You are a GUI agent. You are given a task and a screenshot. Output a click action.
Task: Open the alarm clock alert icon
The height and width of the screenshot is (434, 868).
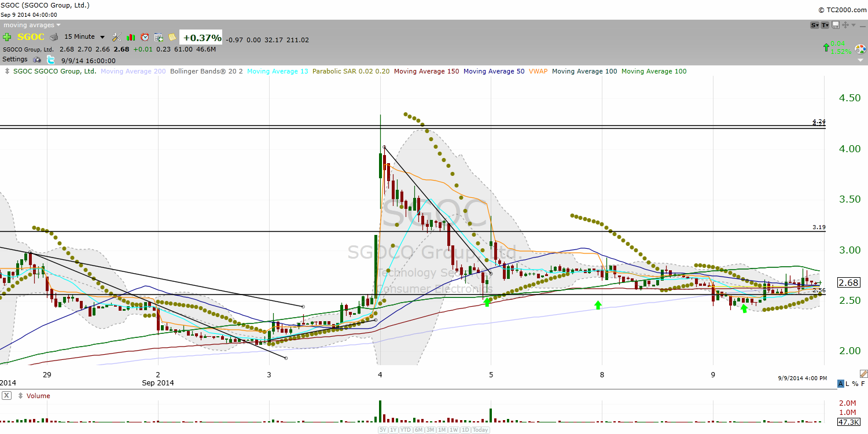[145, 37]
